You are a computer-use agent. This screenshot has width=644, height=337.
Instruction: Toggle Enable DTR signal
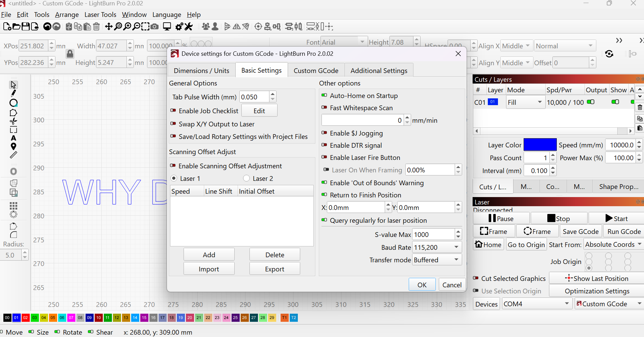pyautogui.click(x=324, y=145)
